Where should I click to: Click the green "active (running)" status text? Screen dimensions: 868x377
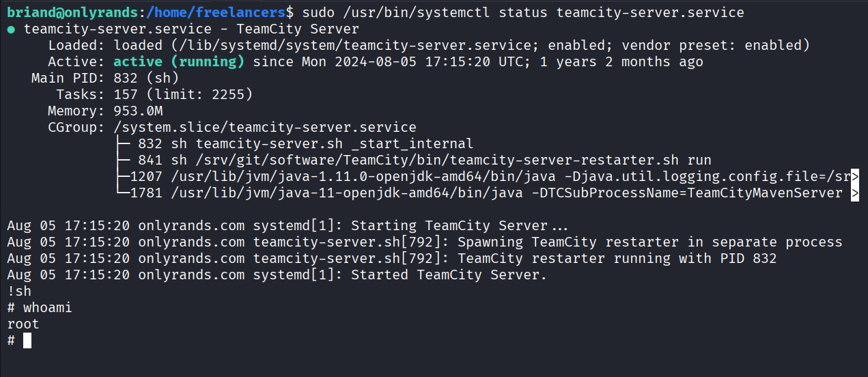[179, 62]
